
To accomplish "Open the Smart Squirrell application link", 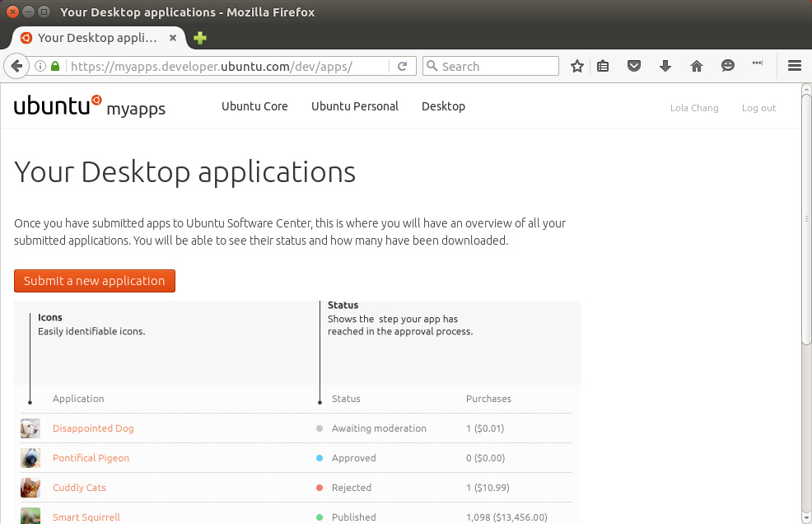I will coord(86,517).
